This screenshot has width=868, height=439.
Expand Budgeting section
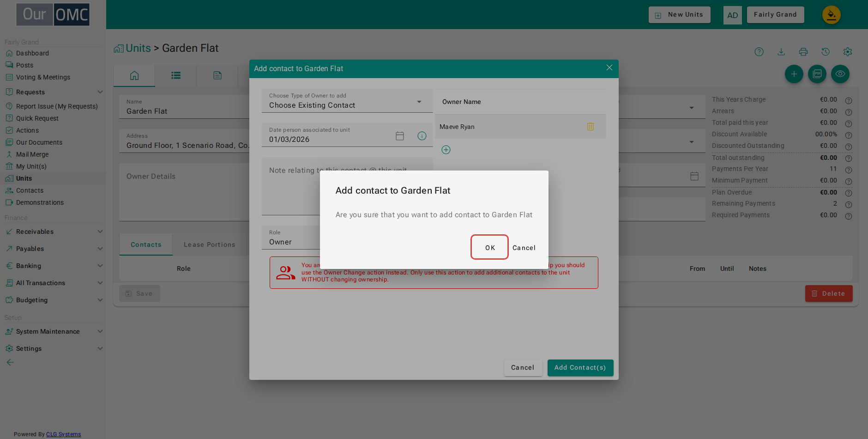[x=54, y=300]
